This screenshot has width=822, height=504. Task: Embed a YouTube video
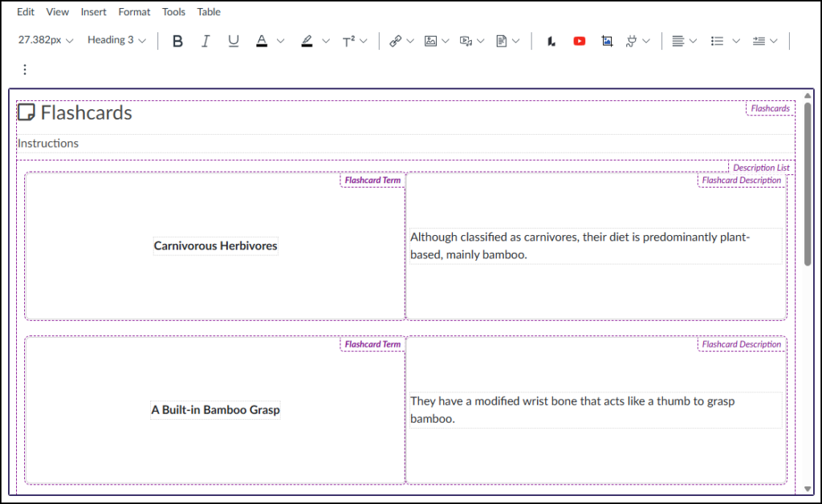click(579, 40)
